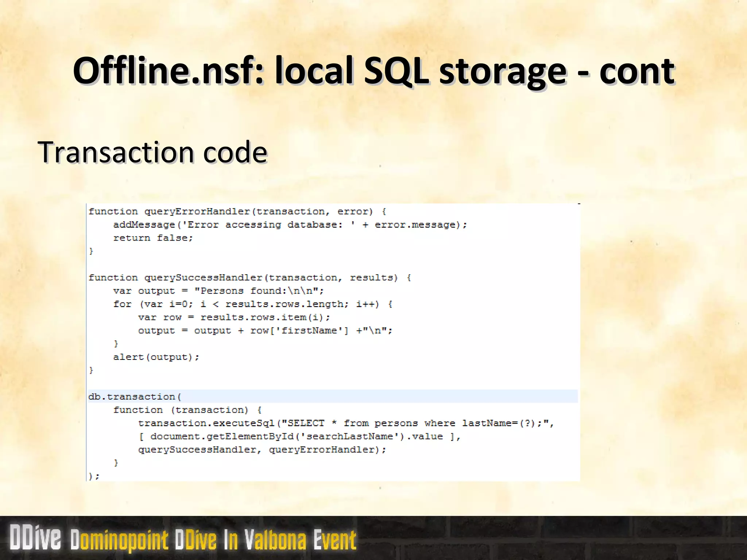
Task: Select the 'return false;' code line
Action: [153, 238]
